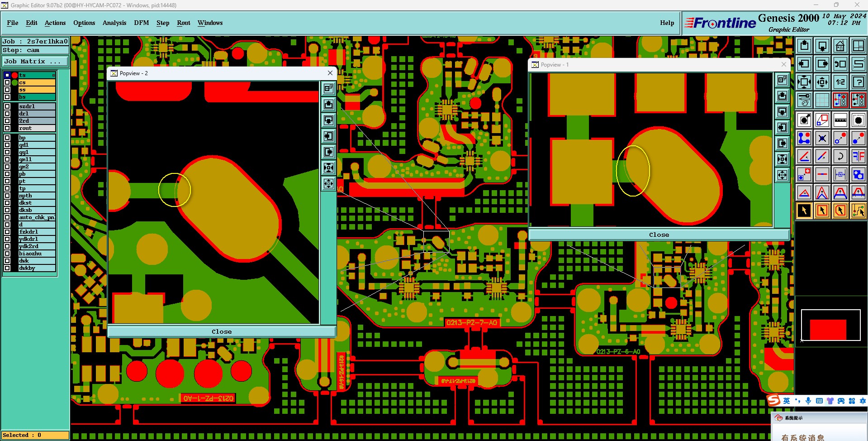
Task: Click the zoom in icon in main toolbar
Action: tap(804, 82)
